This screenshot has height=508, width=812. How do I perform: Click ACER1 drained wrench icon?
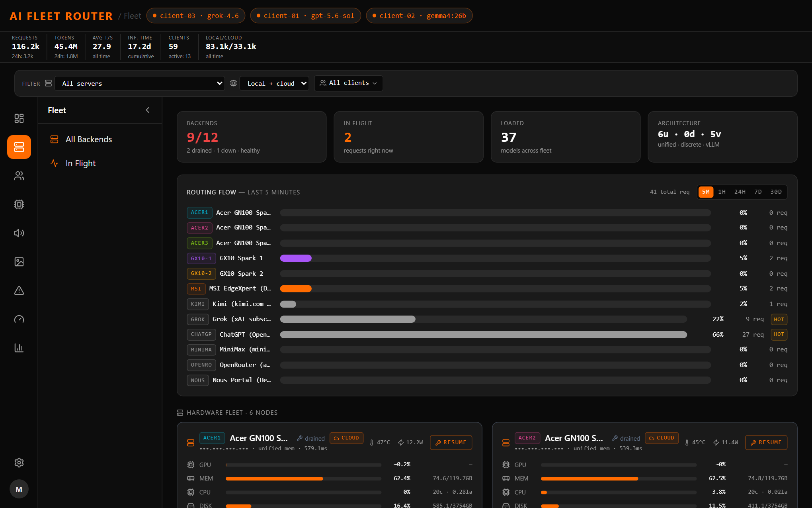click(x=300, y=438)
